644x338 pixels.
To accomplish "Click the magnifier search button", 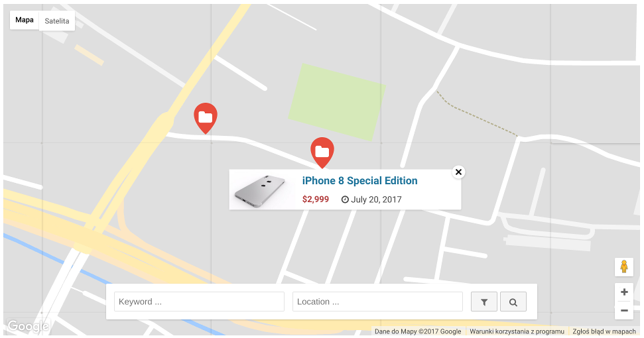I will click(x=513, y=302).
